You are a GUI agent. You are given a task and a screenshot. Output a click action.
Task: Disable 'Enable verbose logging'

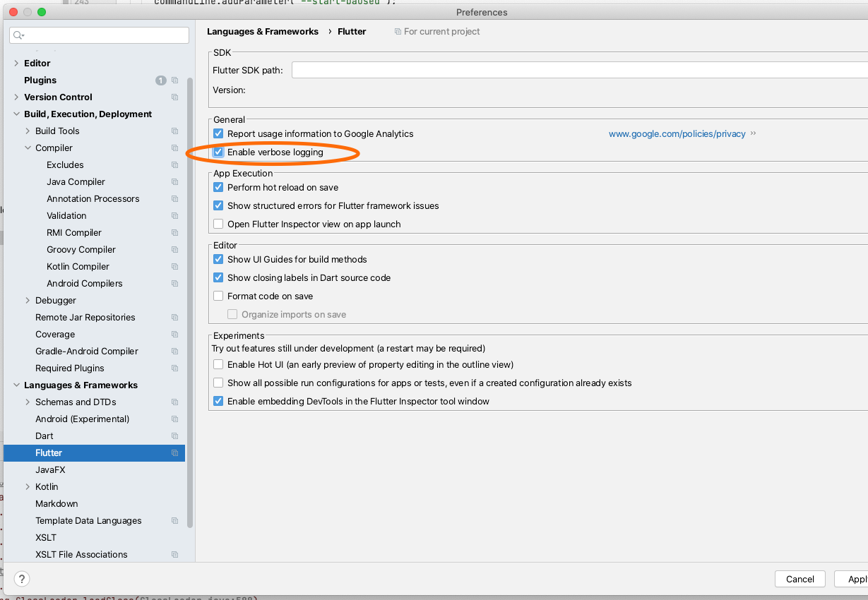pyautogui.click(x=219, y=152)
